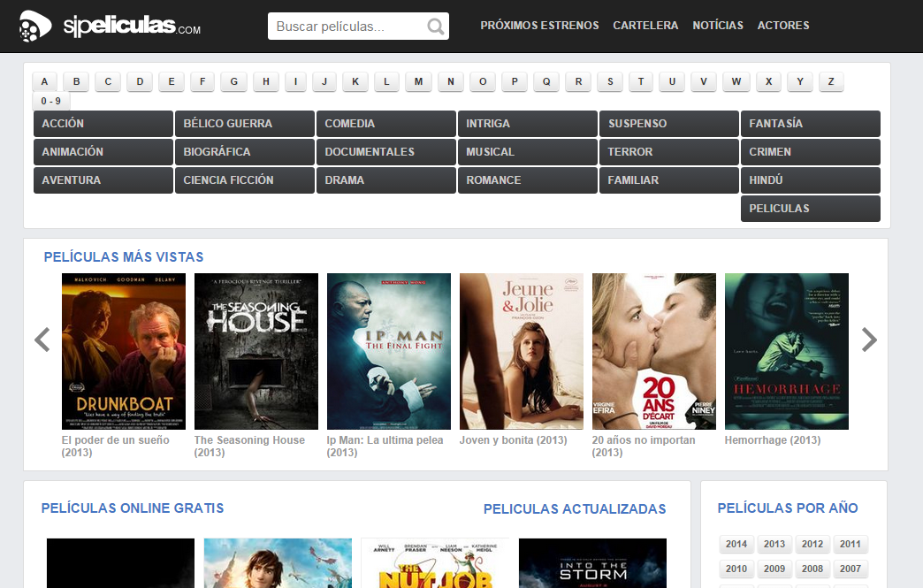View the Familiar genre
Screen dimensions: 923x588
[669, 180]
